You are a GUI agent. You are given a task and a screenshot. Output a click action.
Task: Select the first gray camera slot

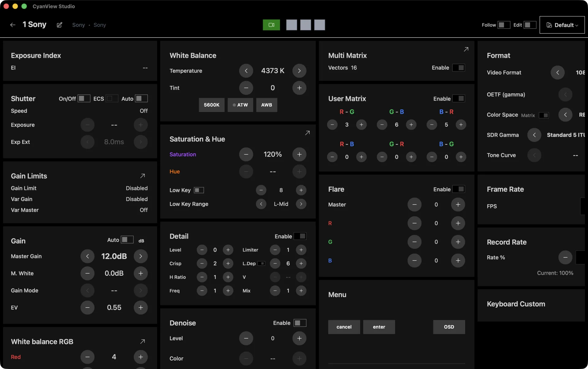(x=292, y=25)
